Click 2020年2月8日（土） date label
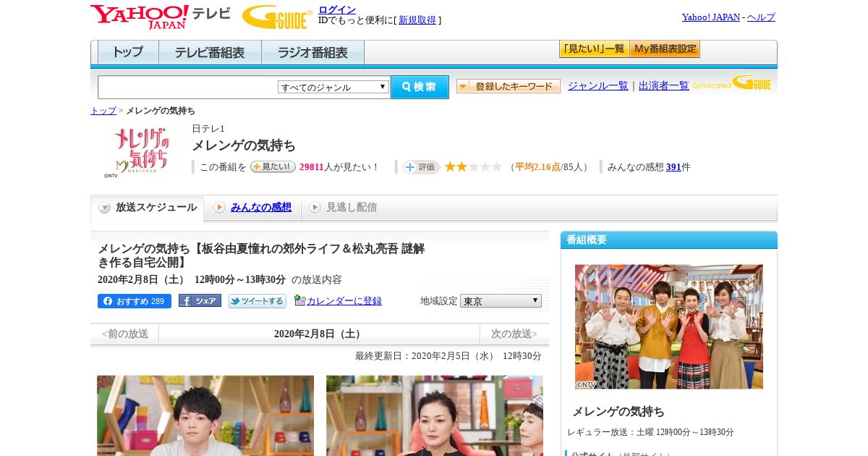This screenshot has width=868, height=456. [x=319, y=334]
